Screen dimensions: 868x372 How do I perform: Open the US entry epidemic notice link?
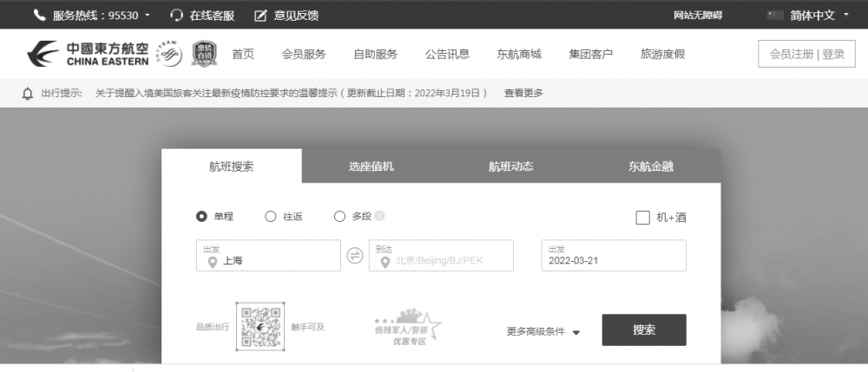292,94
